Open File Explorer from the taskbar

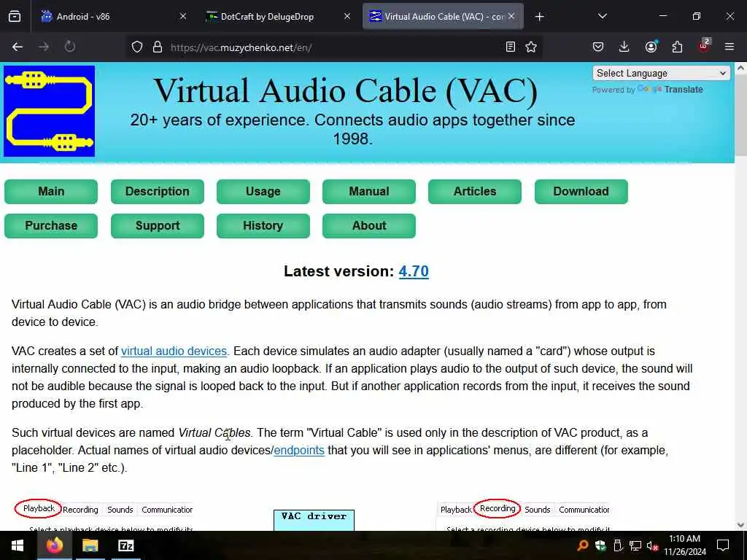(90, 545)
